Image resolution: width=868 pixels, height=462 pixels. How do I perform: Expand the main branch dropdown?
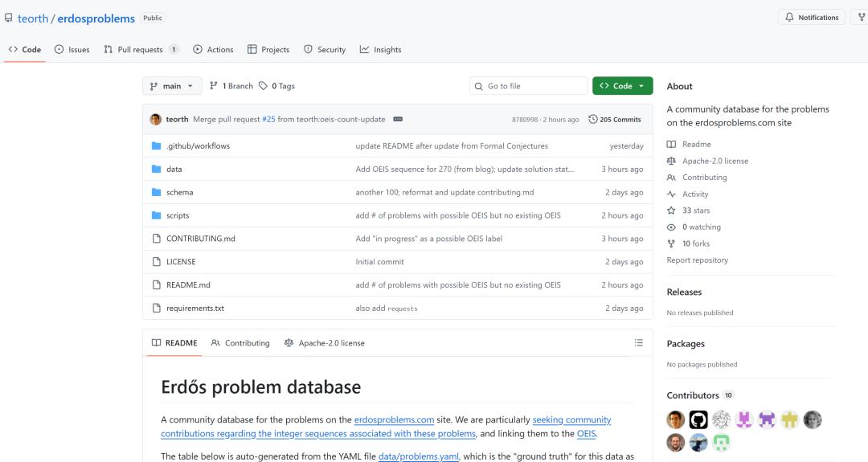point(172,86)
